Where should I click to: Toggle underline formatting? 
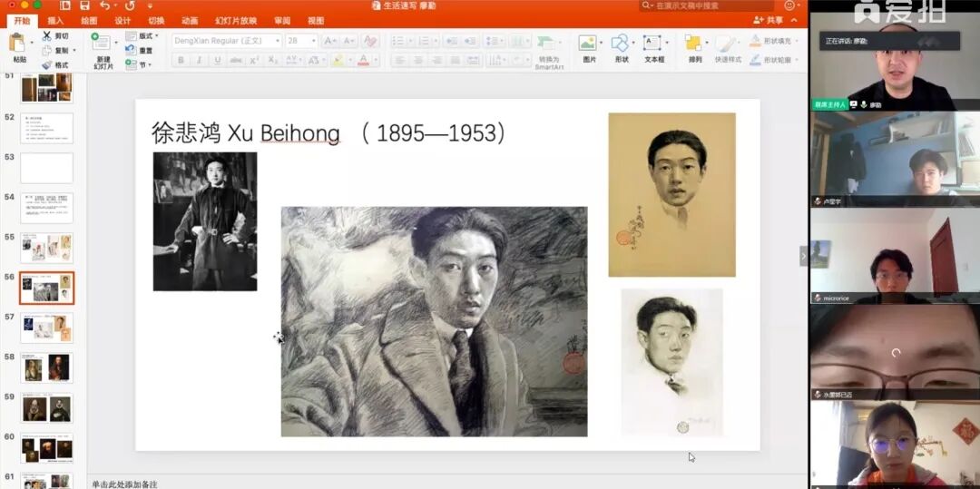click(x=217, y=60)
